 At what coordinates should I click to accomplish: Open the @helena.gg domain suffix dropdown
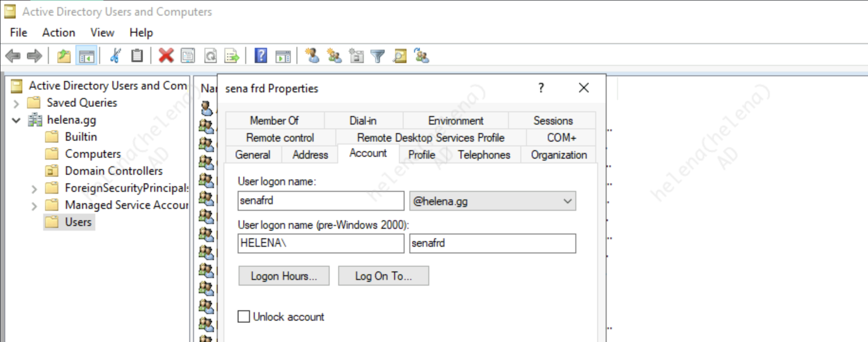click(x=567, y=201)
